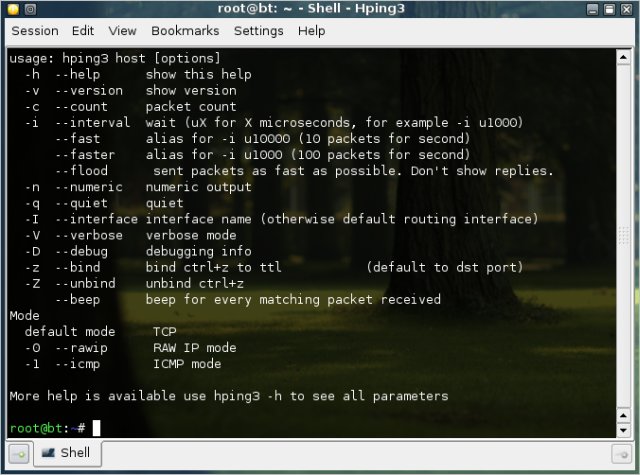Click the secondary up arrow near scrollbar bottom
This screenshot has width=640, height=475.
(623, 416)
